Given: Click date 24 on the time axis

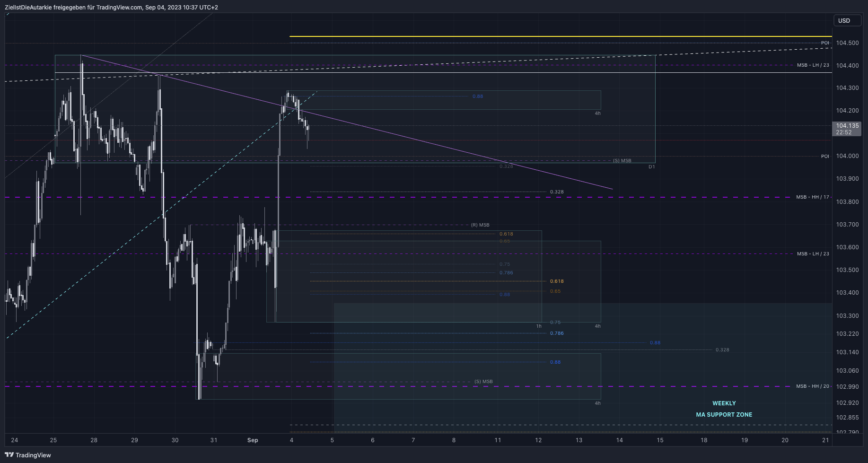Looking at the screenshot, I should [15, 440].
